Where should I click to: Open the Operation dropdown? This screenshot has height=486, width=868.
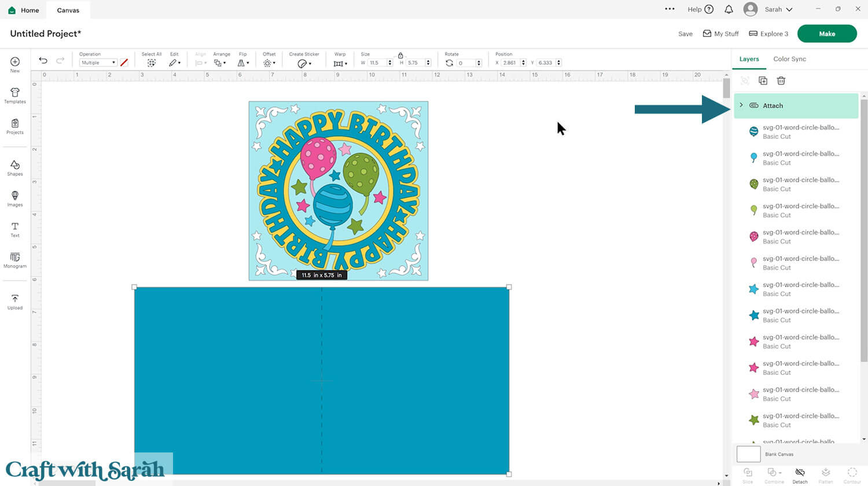98,62
